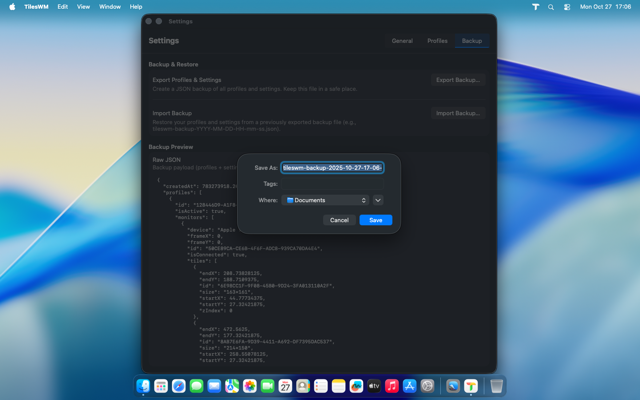This screenshot has width=640, height=400.
Task: Click into the Tags field
Action: [332, 184]
